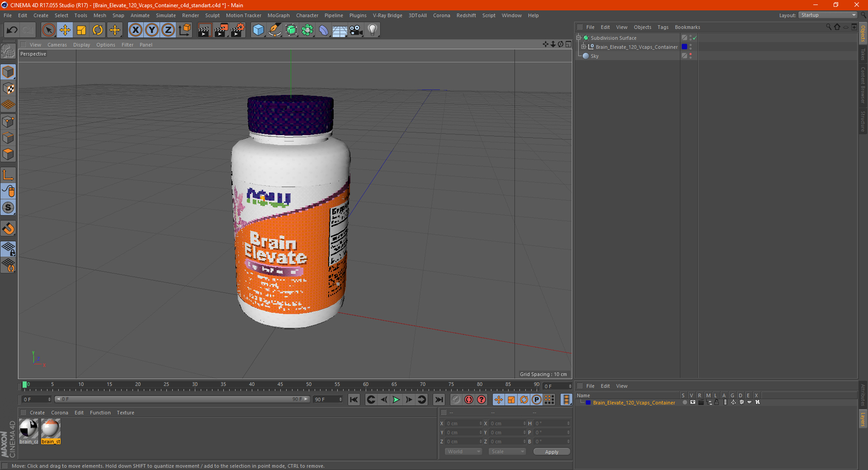
Task: Expand Brain_Elevate_120_Vcaps_Container node
Action: 584,47
